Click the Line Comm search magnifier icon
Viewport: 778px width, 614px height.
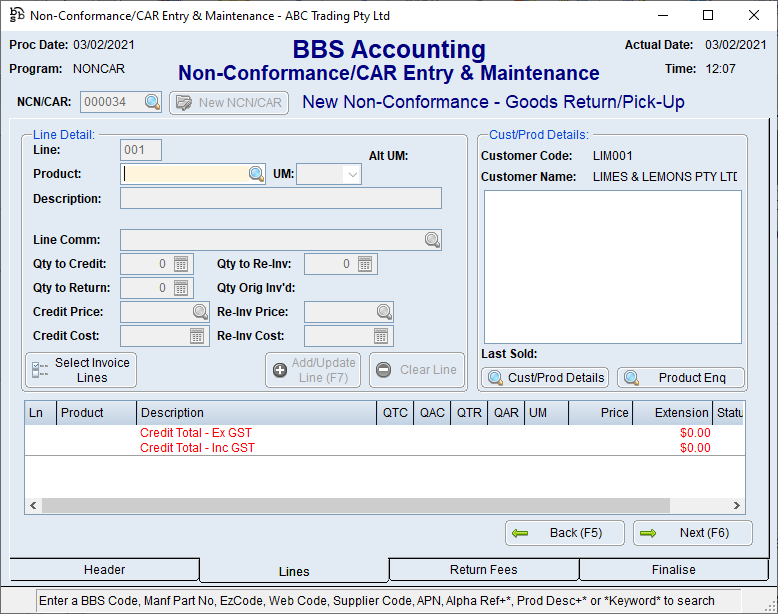[x=432, y=240]
